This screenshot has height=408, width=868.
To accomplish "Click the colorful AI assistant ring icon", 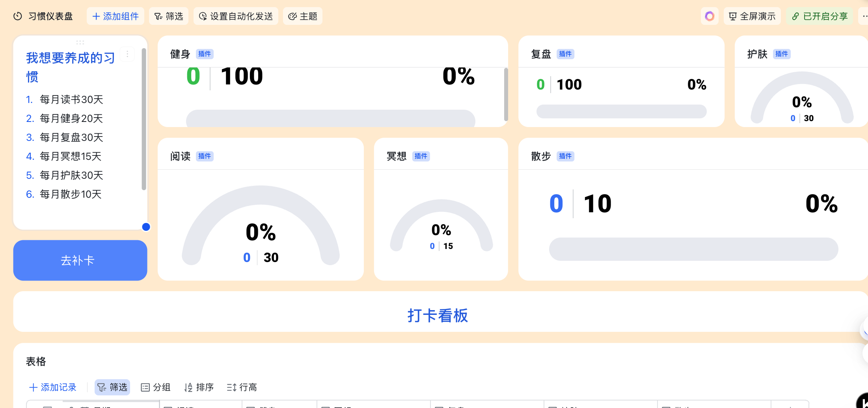I will pyautogui.click(x=709, y=16).
